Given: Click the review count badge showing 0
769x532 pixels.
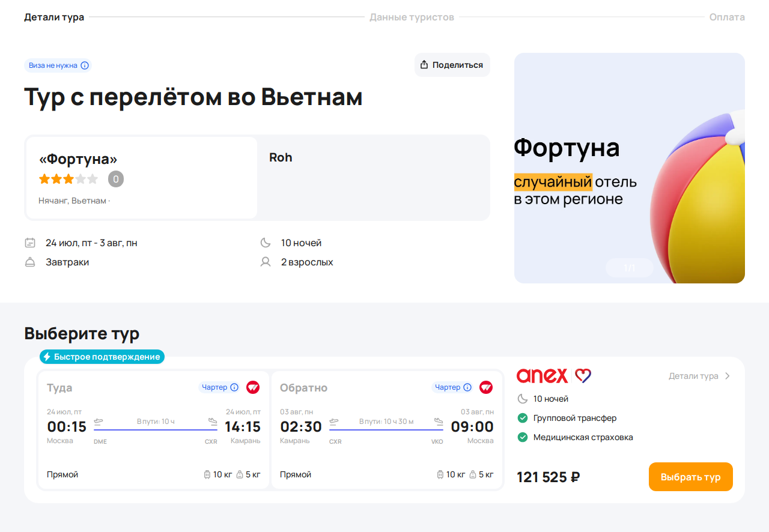Looking at the screenshot, I should click(x=116, y=179).
